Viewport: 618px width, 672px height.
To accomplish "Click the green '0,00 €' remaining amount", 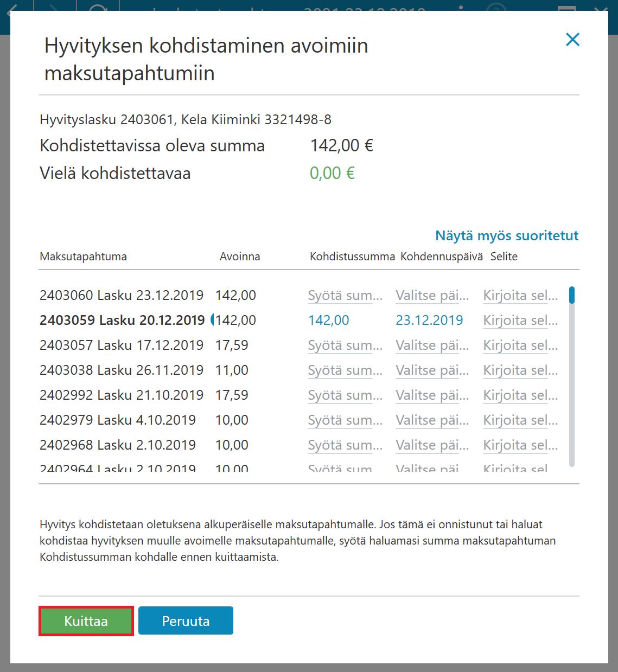I will coord(332,174).
